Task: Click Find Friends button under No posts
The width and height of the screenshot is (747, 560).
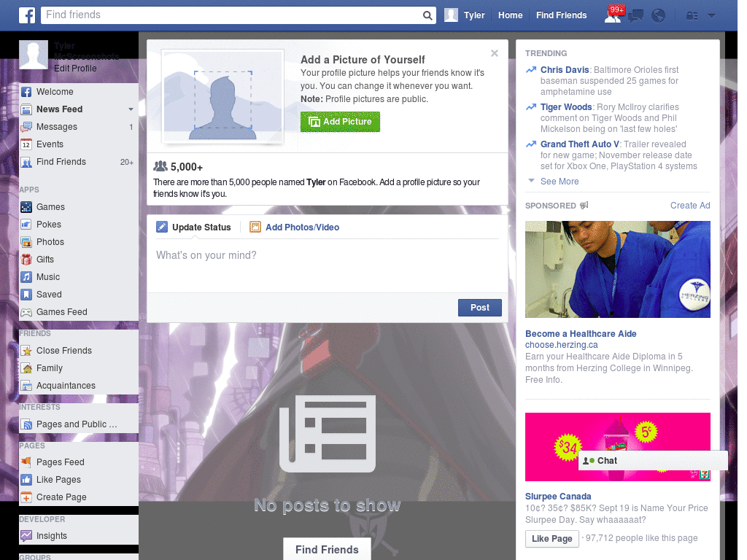Action: (x=327, y=550)
